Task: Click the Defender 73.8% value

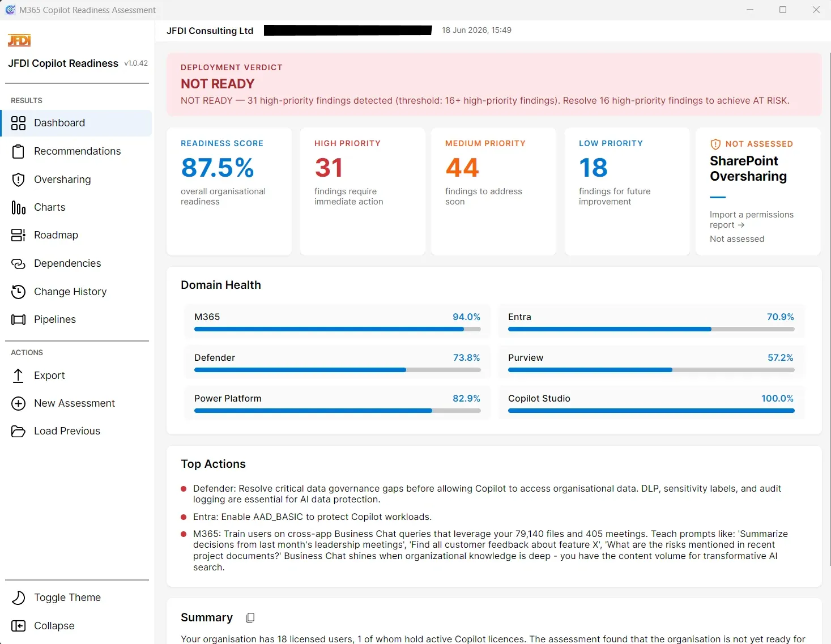Action: pos(466,358)
